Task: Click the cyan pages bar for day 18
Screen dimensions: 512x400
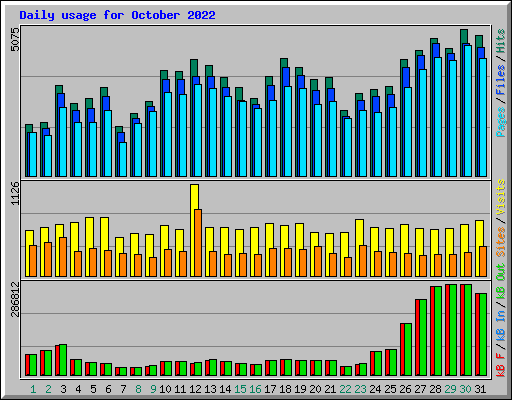Action: coord(288,131)
